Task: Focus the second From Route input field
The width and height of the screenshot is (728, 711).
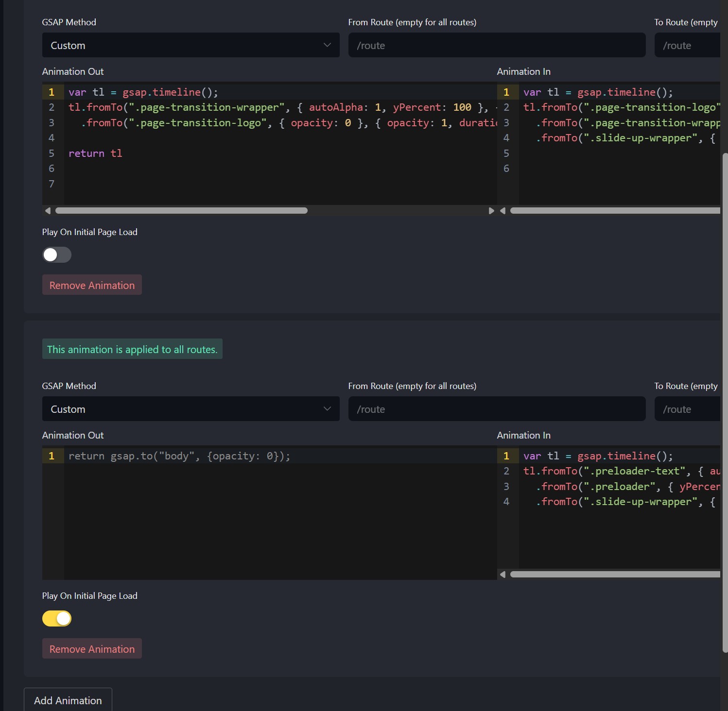Action: click(497, 409)
